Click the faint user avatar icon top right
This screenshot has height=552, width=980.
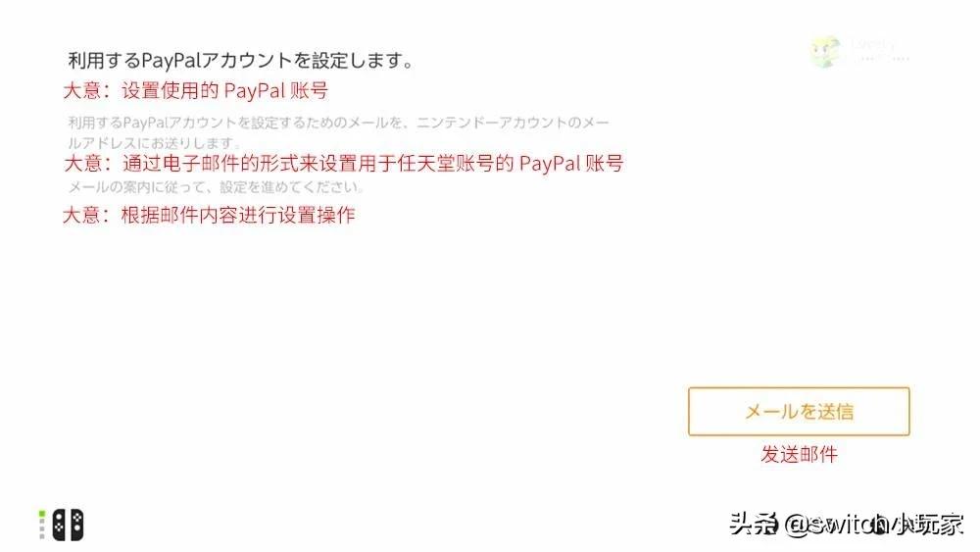[x=825, y=52]
